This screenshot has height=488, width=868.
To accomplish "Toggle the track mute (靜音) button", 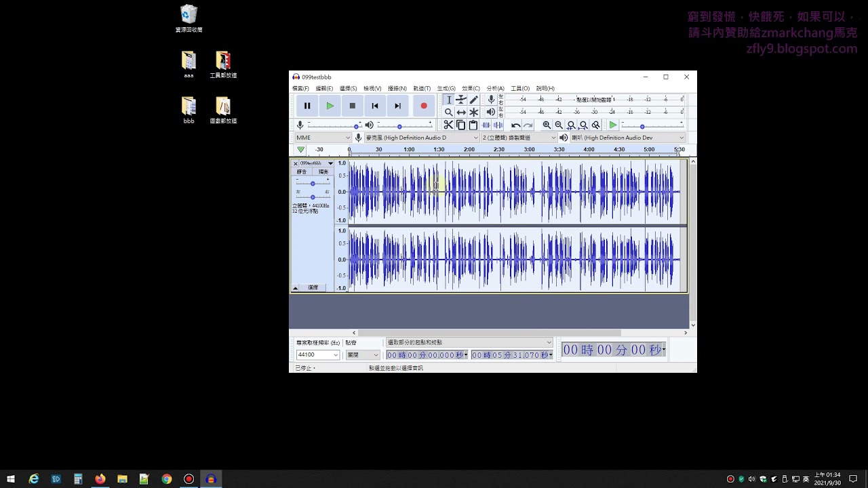I will [302, 172].
